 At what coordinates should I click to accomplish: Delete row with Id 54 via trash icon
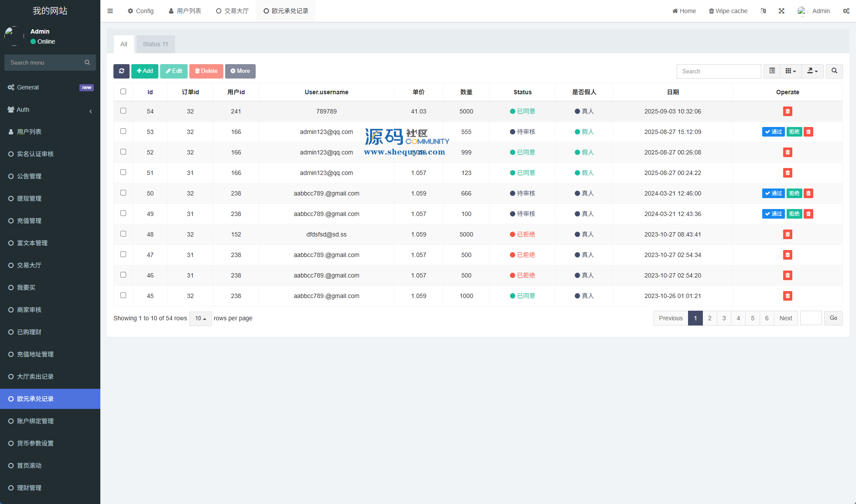pyautogui.click(x=787, y=111)
